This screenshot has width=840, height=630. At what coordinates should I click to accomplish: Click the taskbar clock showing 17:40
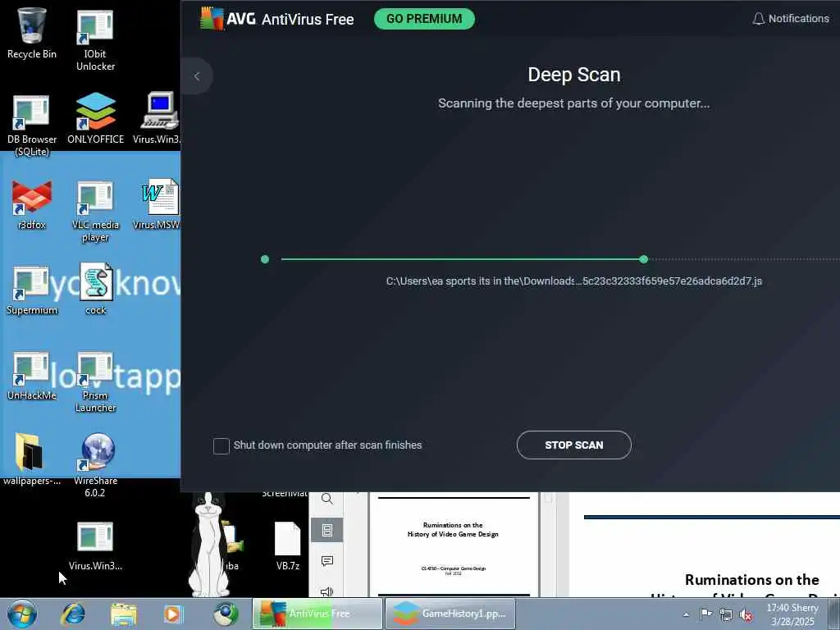click(792, 614)
